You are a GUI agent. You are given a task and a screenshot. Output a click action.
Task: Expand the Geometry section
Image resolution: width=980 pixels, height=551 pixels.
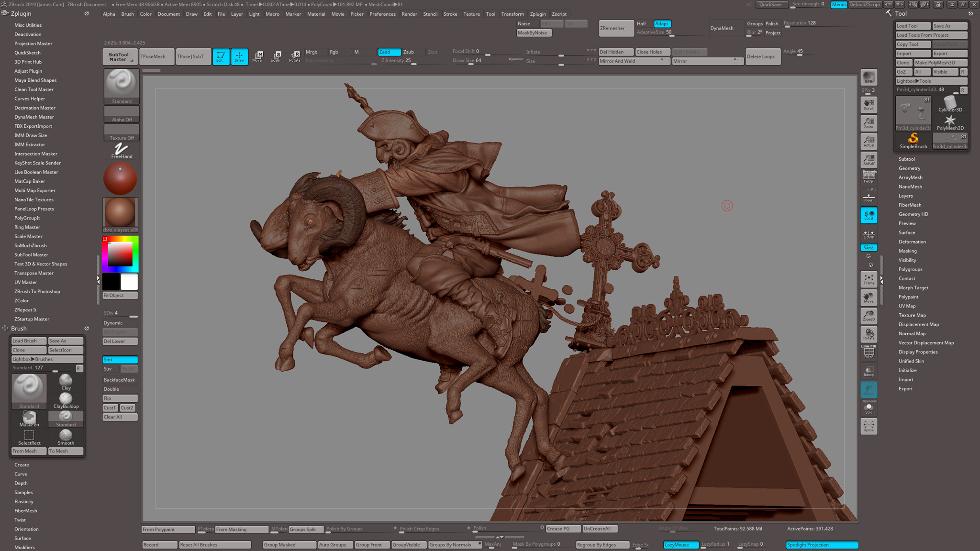pos(909,168)
